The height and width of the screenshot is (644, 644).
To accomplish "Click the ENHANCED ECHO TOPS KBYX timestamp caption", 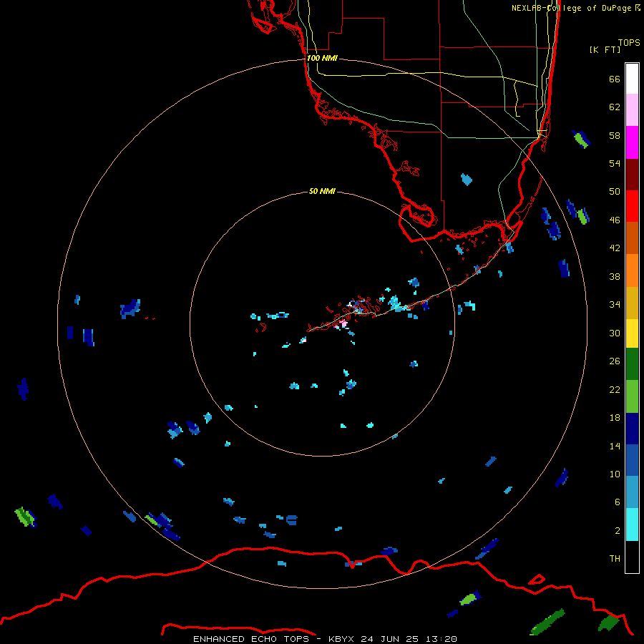I will point(325,639).
